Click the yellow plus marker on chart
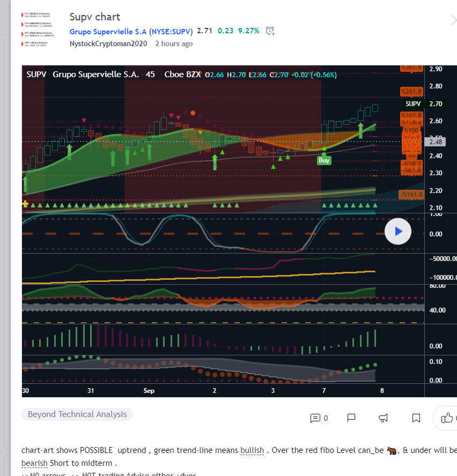The image size is (457, 476). 25,204
